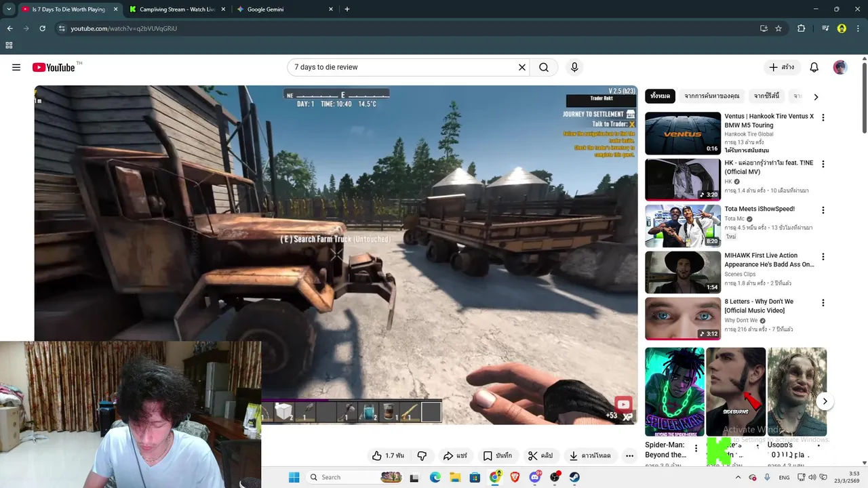868x488 pixels.
Task: Open YouTube notifications bell
Action: coord(814,67)
